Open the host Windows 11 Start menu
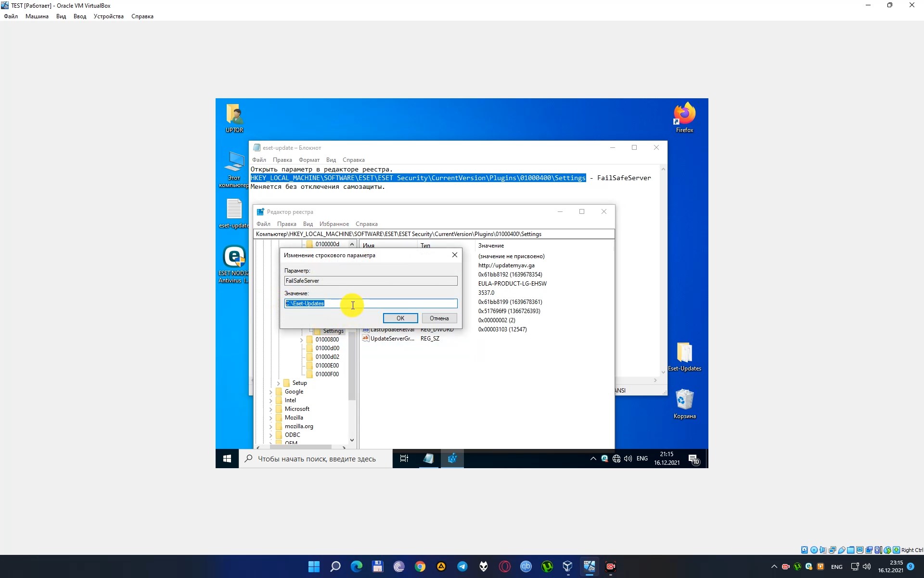Image resolution: width=924 pixels, height=578 pixels. pyautogui.click(x=314, y=566)
